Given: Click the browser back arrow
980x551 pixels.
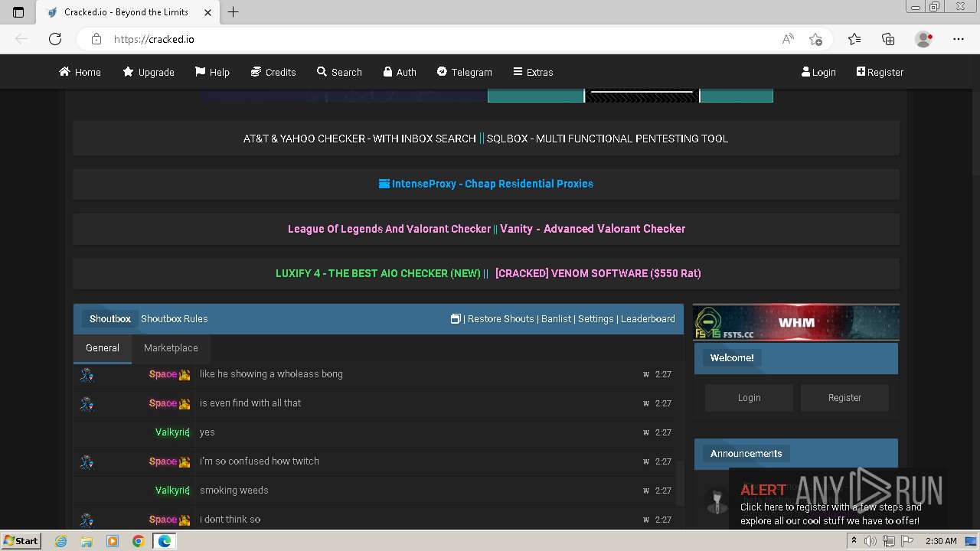Looking at the screenshot, I should click(22, 39).
